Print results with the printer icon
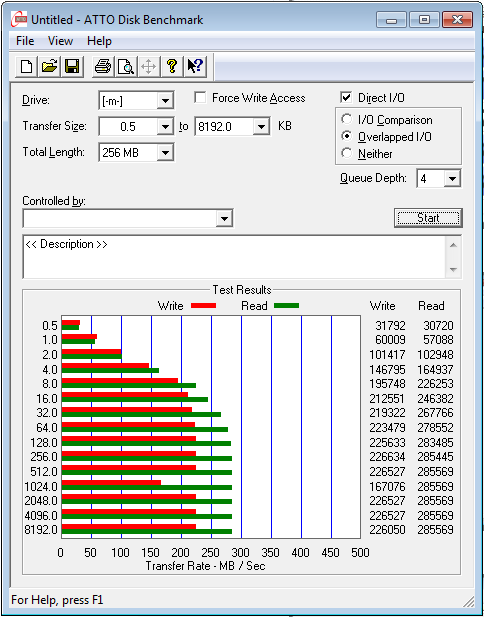This screenshot has width=484, height=617. click(x=103, y=66)
